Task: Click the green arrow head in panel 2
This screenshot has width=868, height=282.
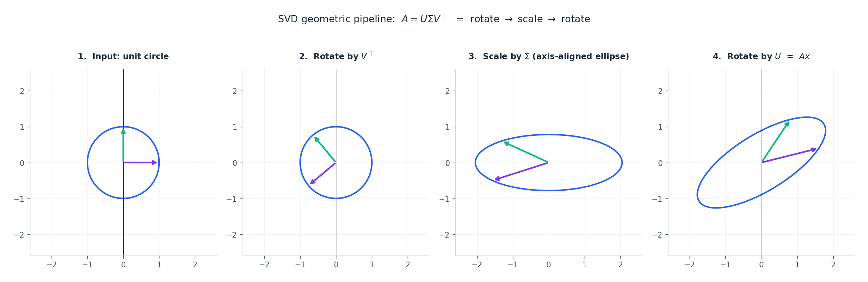Action: click(x=316, y=139)
